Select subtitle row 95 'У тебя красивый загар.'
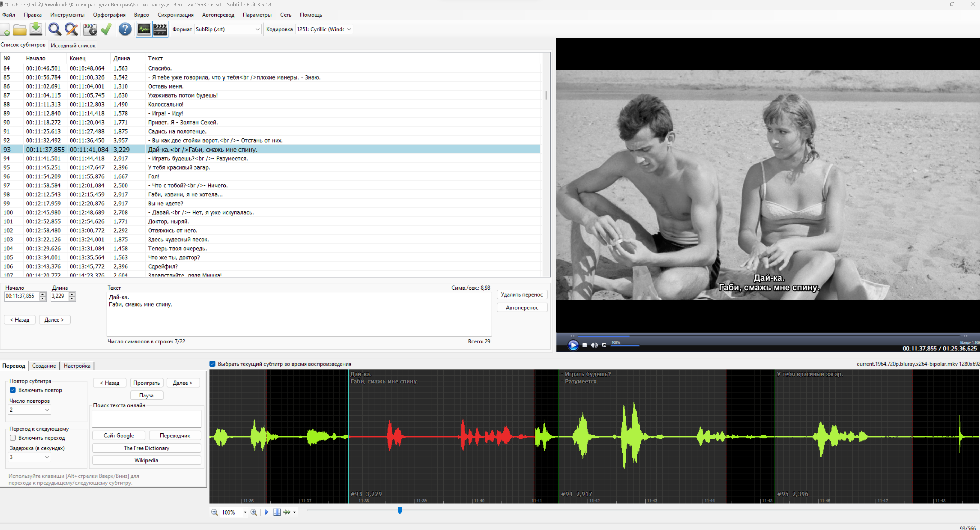Image resolution: width=980 pixels, height=530 pixels. tap(270, 167)
